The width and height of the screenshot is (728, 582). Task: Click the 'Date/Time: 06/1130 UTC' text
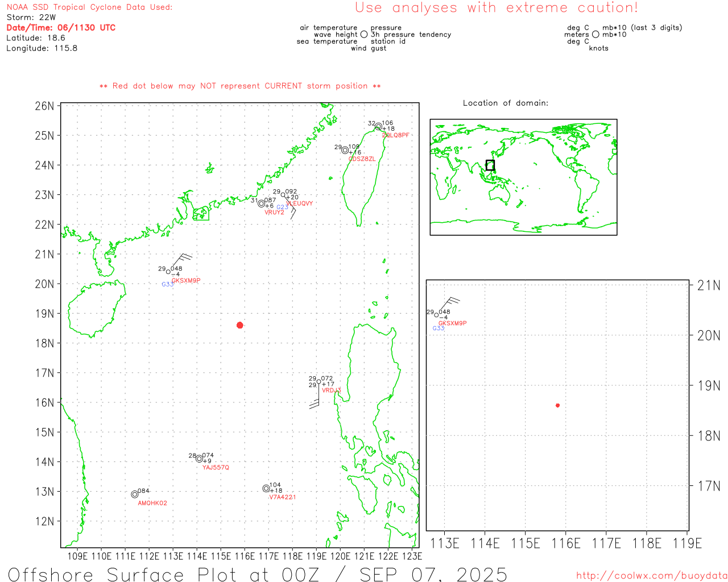[x=61, y=27]
